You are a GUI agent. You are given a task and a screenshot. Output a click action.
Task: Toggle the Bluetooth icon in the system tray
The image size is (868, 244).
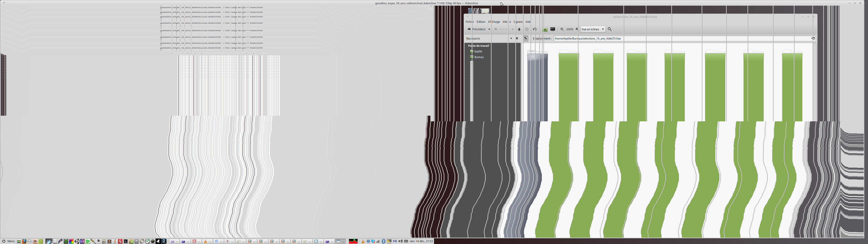[x=383, y=241]
